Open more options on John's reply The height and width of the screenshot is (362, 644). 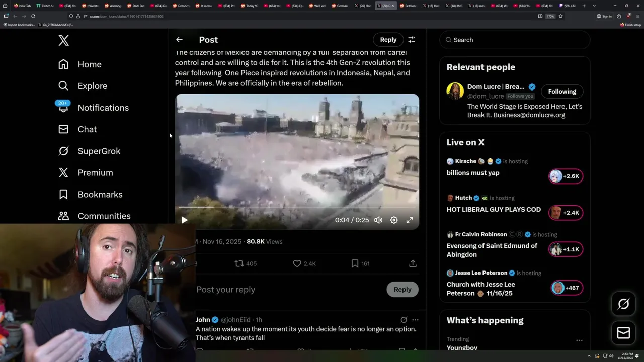tap(415, 320)
